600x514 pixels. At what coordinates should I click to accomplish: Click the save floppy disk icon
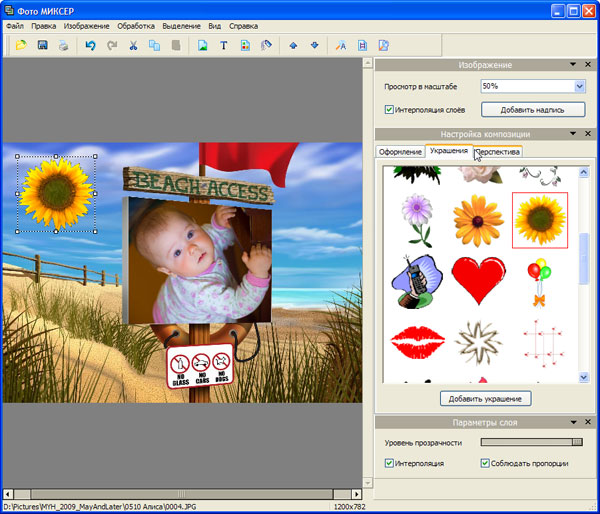point(42,45)
